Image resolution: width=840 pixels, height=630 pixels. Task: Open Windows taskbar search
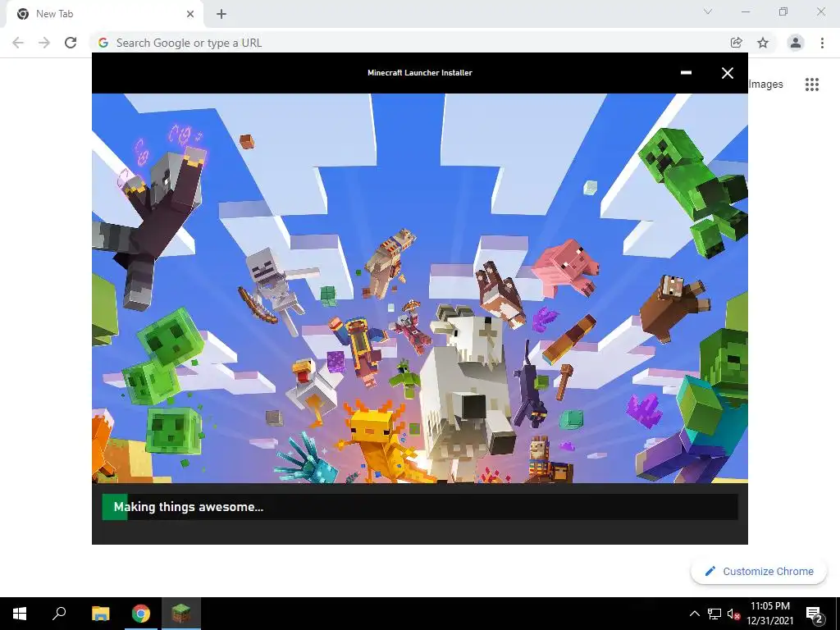(59, 614)
